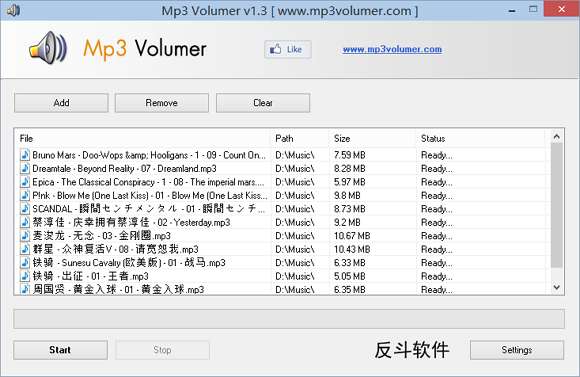
Task: Select the note icon of the Epica track
Action: [25, 182]
